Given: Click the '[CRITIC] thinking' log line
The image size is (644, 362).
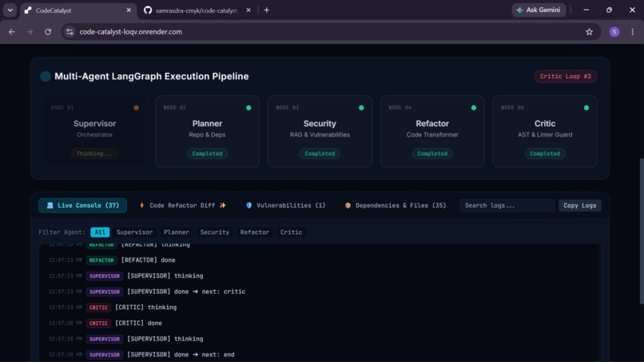Looking at the screenshot, I should point(145,308).
